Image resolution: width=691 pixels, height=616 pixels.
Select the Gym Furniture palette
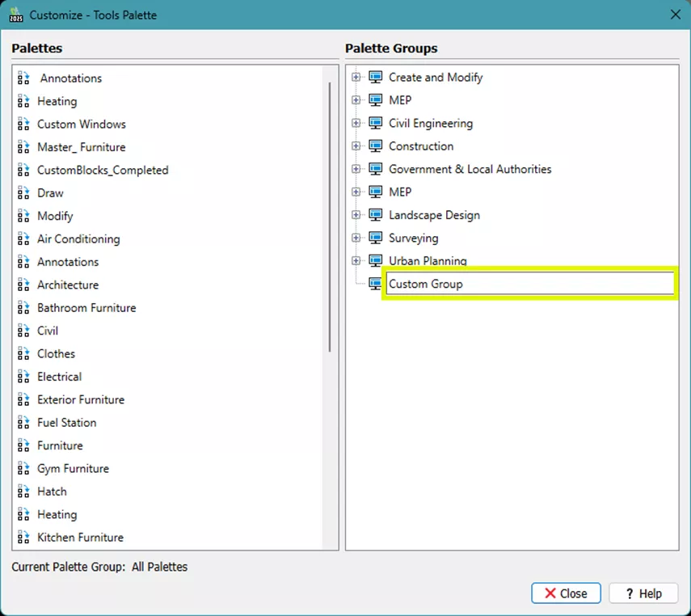click(73, 469)
